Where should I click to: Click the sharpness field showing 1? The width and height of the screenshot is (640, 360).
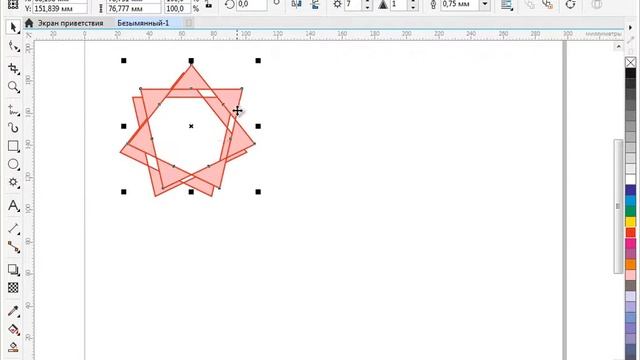[399, 4]
